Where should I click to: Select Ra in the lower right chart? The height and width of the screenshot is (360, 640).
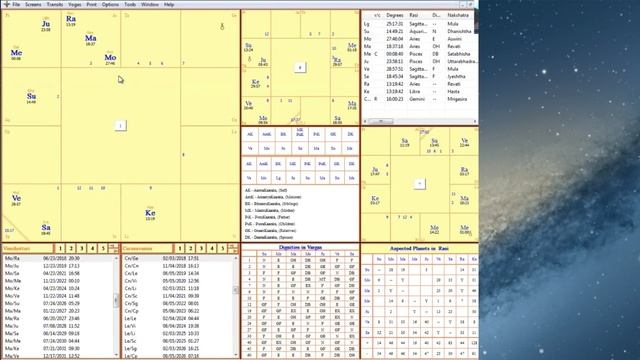464,170
